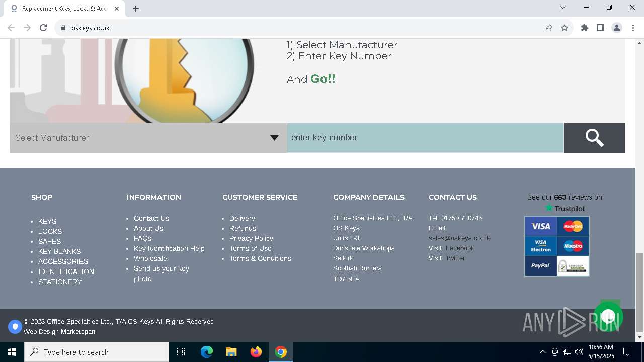View site information lock icon
The height and width of the screenshot is (362, 644).
(x=63, y=28)
